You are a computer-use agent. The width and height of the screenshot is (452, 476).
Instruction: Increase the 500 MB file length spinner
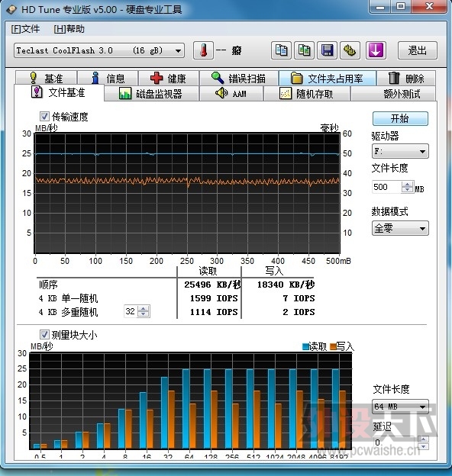pyautogui.click(x=407, y=184)
